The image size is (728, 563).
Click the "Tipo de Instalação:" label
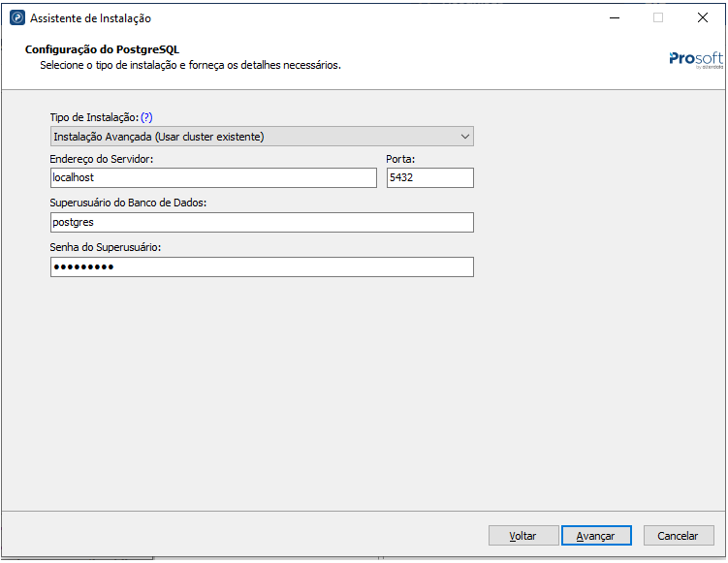pyautogui.click(x=94, y=117)
